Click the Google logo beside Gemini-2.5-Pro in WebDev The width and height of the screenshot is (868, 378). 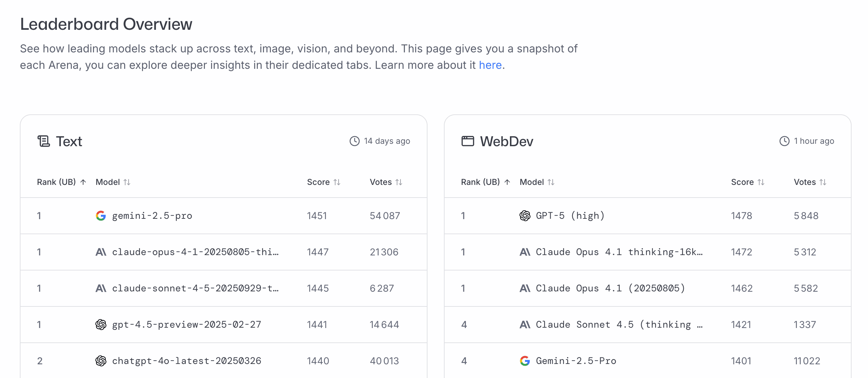pyautogui.click(x=525, y=361)
